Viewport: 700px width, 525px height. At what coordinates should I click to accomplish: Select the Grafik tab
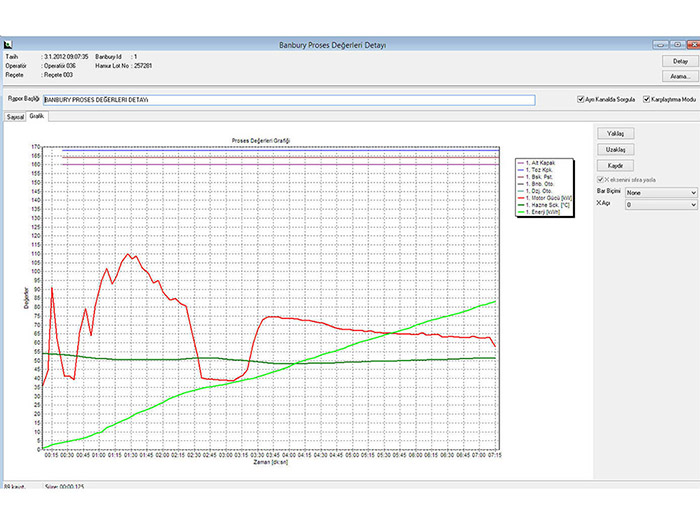pos(36,116)
